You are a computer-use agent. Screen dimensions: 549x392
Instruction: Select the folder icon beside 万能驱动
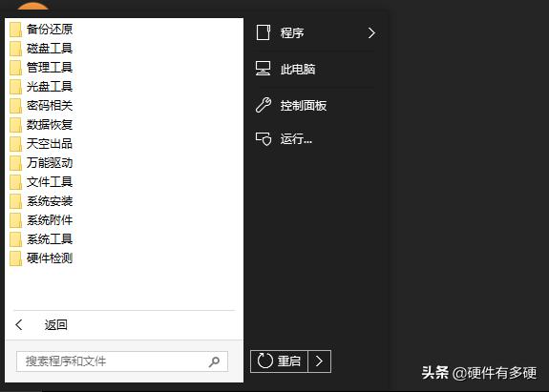16,163
